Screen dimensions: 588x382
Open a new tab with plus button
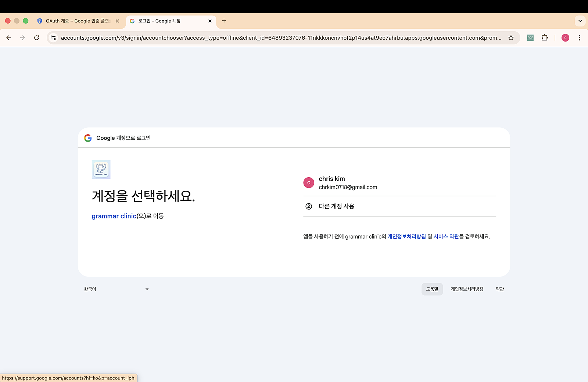pyautogui.click(x=224, y=21)
